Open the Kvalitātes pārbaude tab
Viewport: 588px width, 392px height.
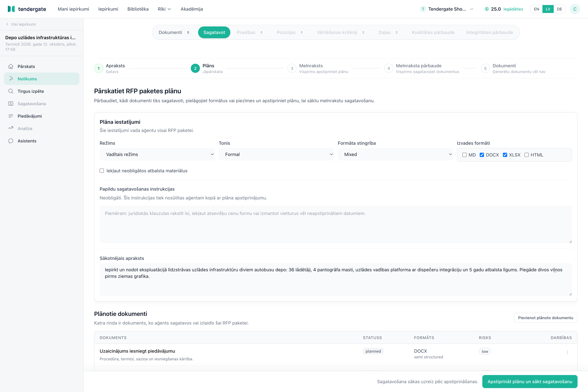(433, 32)
